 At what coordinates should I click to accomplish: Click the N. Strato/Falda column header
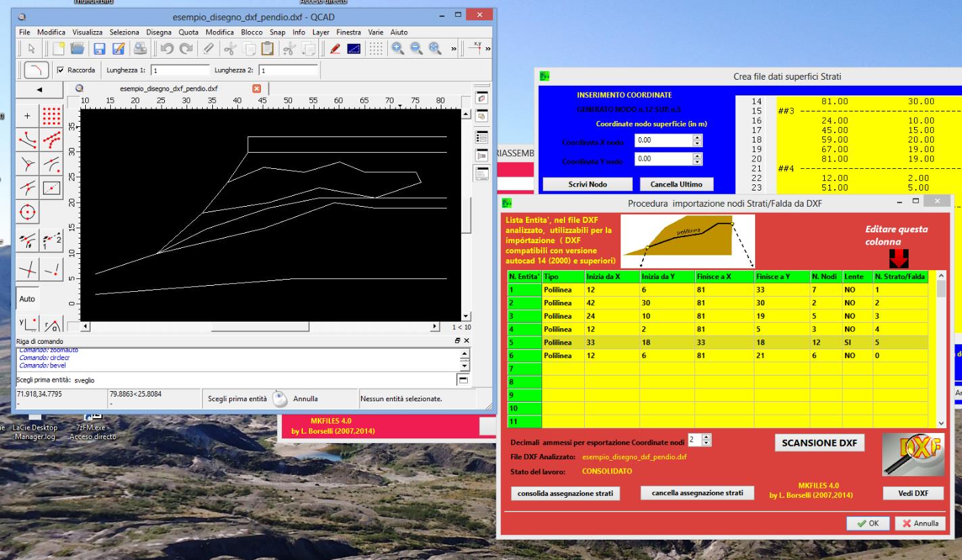tap(901, 276)
